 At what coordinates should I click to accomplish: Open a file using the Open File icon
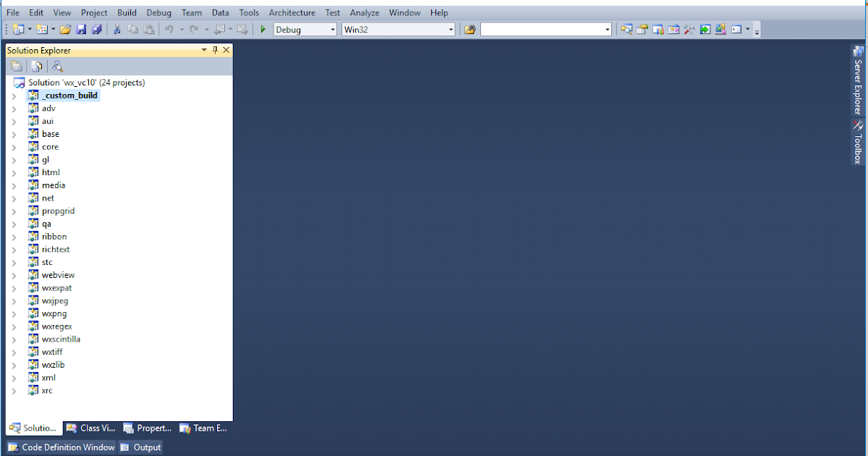pos(65,29)
